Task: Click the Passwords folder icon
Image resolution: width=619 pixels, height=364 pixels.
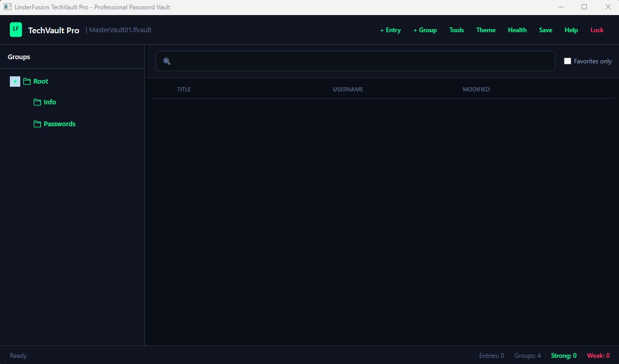Action: click(37, 124)
